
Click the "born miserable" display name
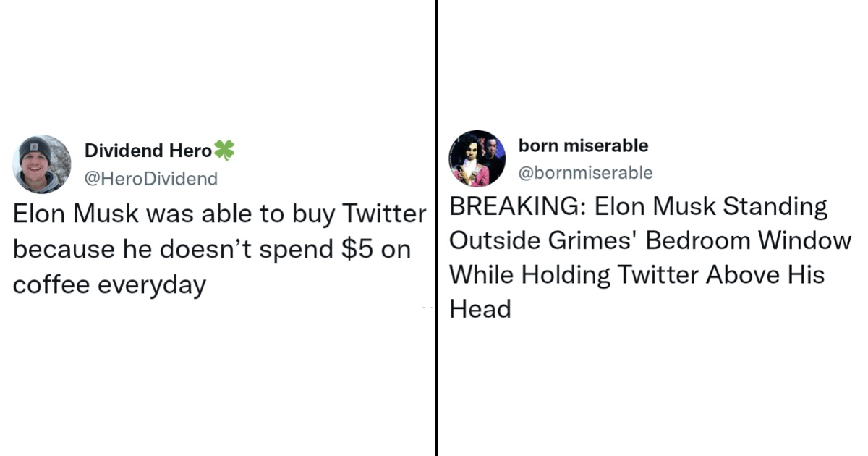583,145
